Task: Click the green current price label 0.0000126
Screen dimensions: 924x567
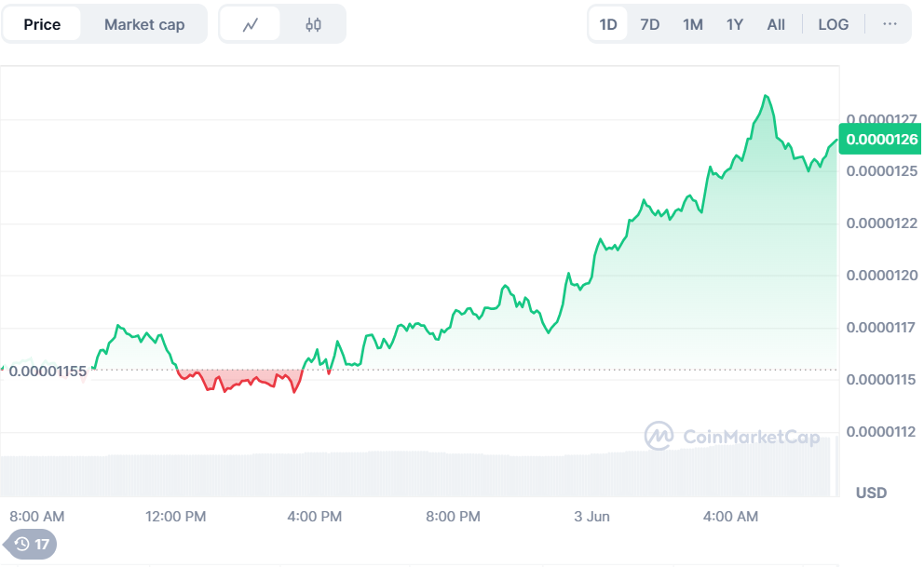Action: coord(880,140)
